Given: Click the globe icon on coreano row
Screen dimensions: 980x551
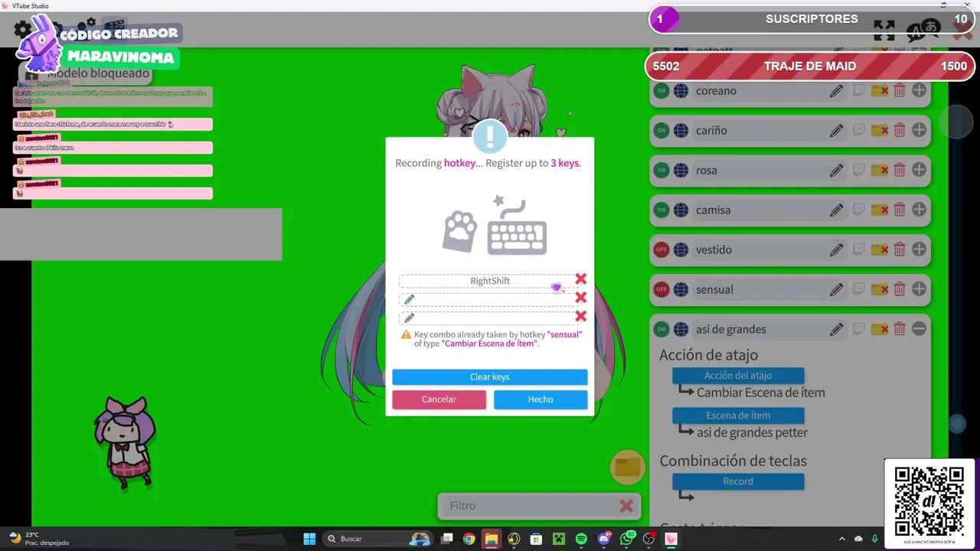Looking at the screenshot, I should pyautogui.click(x=681, y=91).
